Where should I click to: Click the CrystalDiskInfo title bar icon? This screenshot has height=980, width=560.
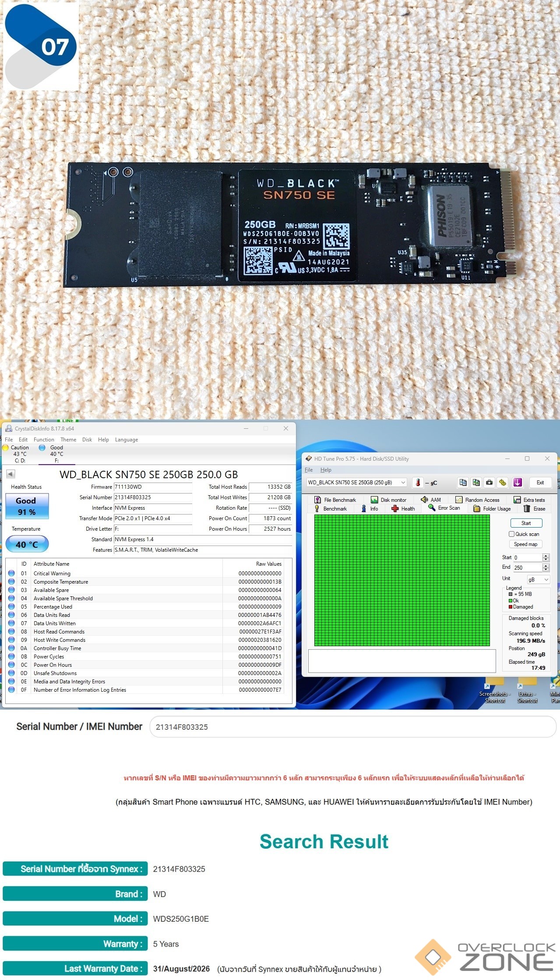[9, 428]
